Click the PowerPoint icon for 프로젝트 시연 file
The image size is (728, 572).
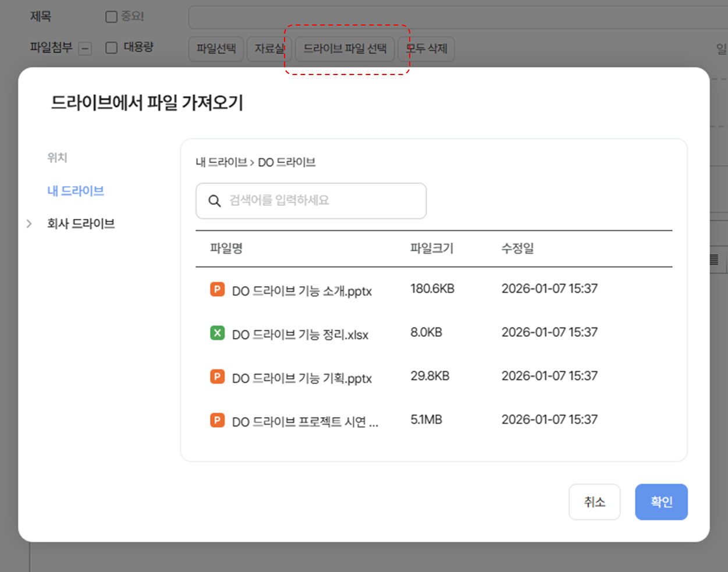[x=217, y=420]
